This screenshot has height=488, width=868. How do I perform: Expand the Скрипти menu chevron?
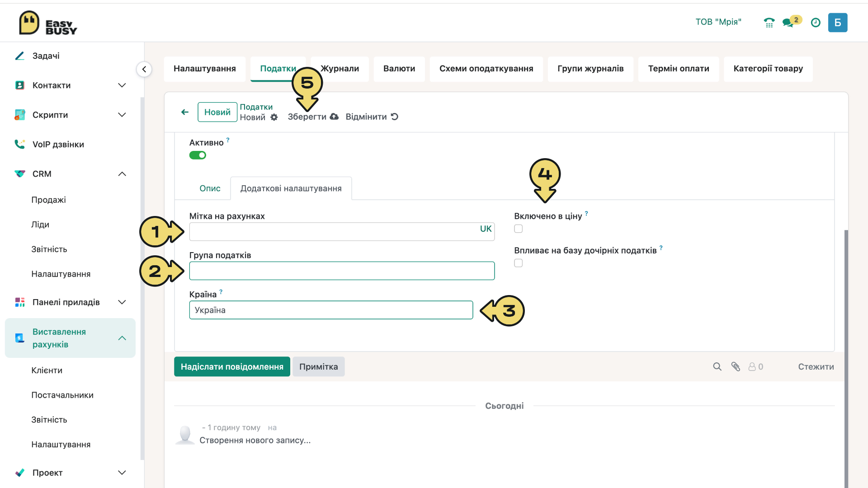(122, 115)
